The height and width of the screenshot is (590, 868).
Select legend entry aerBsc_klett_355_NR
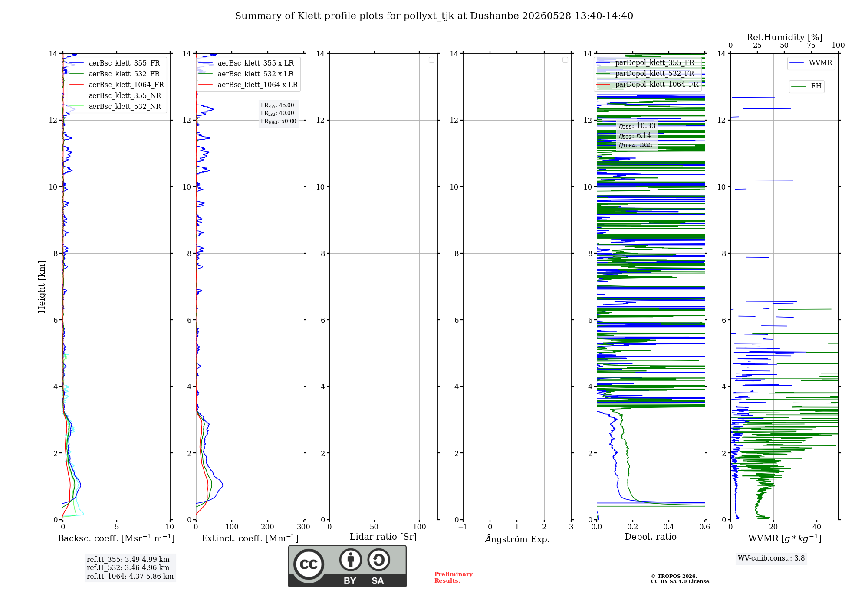pos(115,95)
